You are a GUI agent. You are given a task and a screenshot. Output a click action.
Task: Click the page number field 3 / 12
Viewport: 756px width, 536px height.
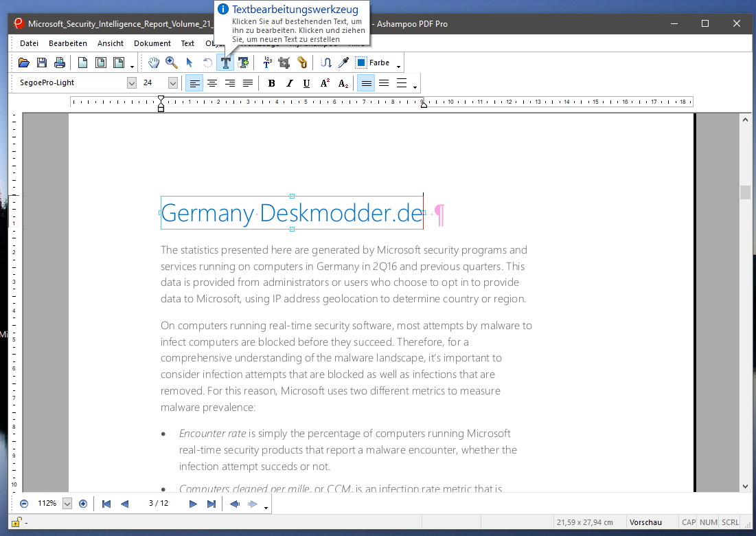click(x=159, y=504)
